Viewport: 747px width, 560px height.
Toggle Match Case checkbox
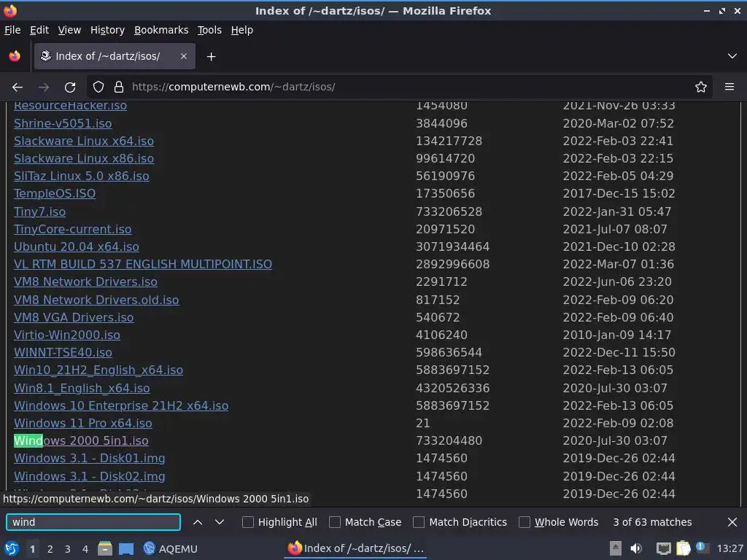coord(335,522)
